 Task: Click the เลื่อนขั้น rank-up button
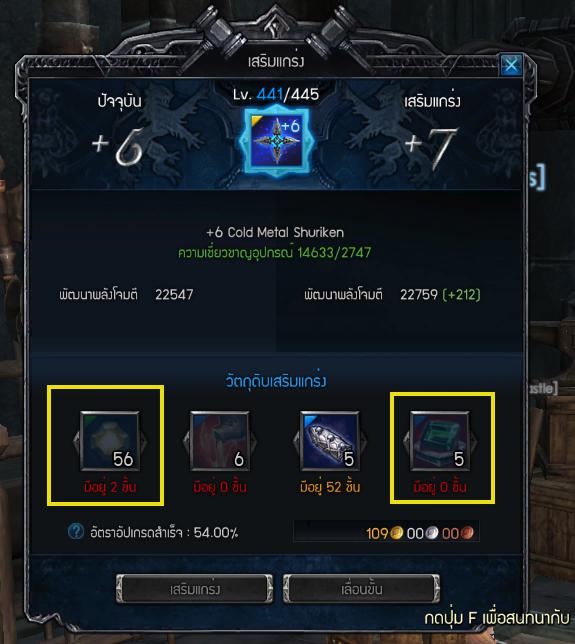(x=361, y=589)
